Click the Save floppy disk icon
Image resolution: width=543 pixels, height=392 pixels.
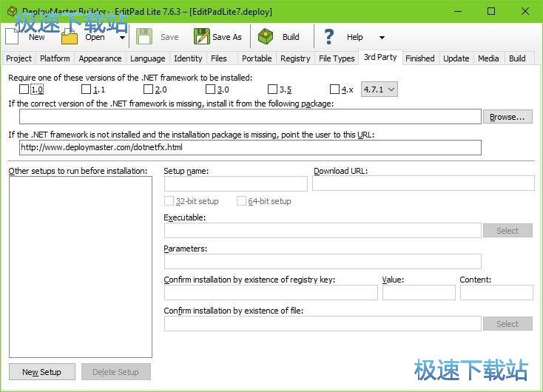pyautogui.click(x=144, y=36)
